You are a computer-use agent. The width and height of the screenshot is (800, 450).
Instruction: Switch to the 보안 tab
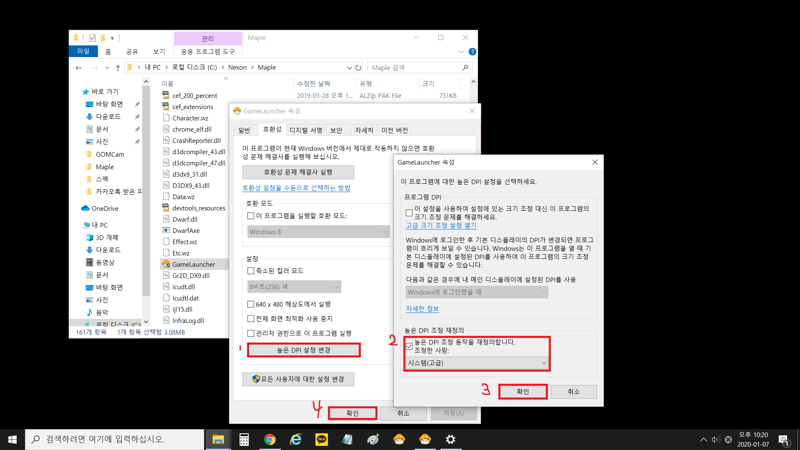point(336,131)
